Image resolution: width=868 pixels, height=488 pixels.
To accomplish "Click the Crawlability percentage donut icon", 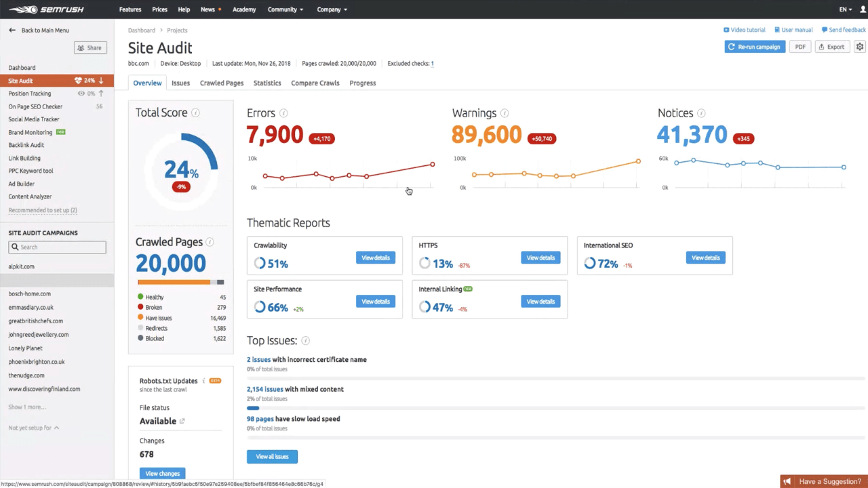I will 260,264.
